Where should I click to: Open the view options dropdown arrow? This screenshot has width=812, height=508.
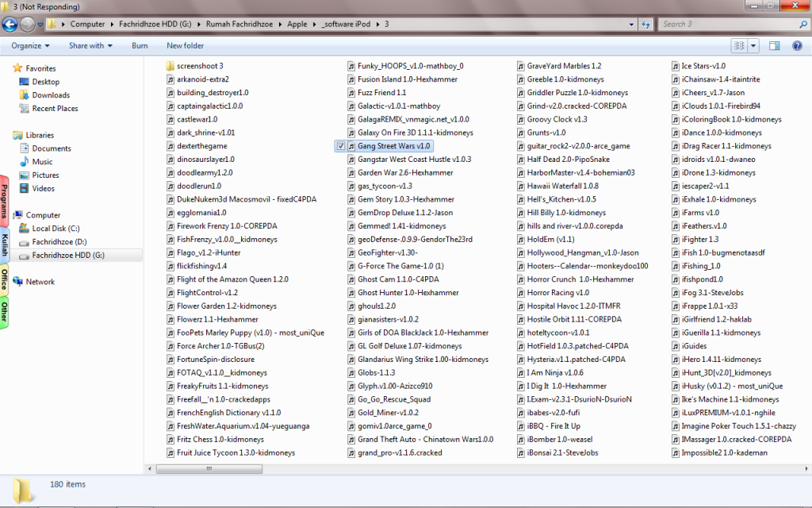coord(753,45)
